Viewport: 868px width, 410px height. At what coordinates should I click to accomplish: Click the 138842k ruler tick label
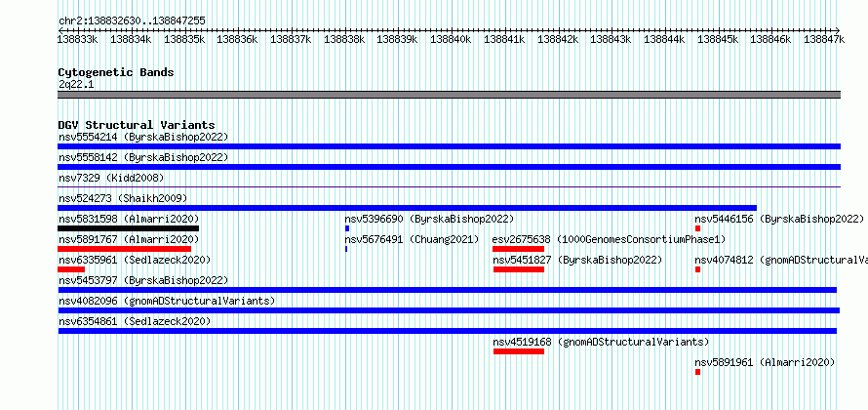(558, 39)
